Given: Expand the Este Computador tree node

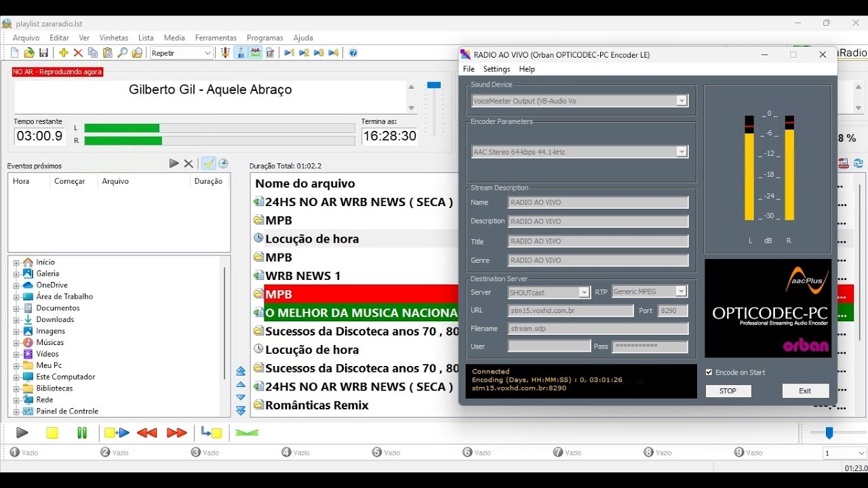Looking at the screenshot, I should [16, 377].
